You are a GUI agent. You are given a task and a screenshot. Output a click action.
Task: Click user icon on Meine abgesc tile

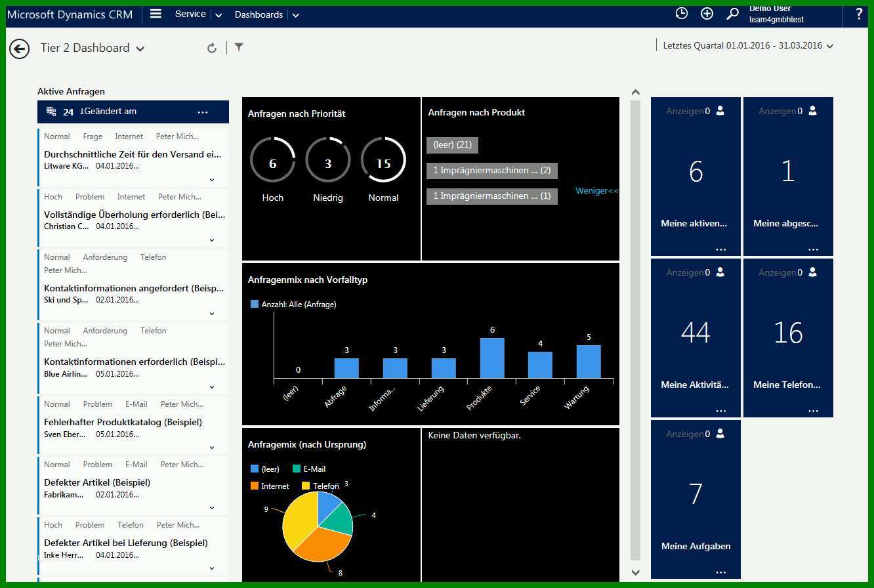pyautogui.click(x=813, y=111)
